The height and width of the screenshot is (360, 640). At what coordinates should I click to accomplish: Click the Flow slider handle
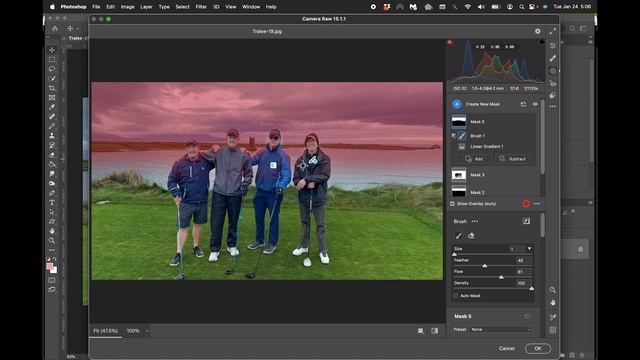coord(501,277)
